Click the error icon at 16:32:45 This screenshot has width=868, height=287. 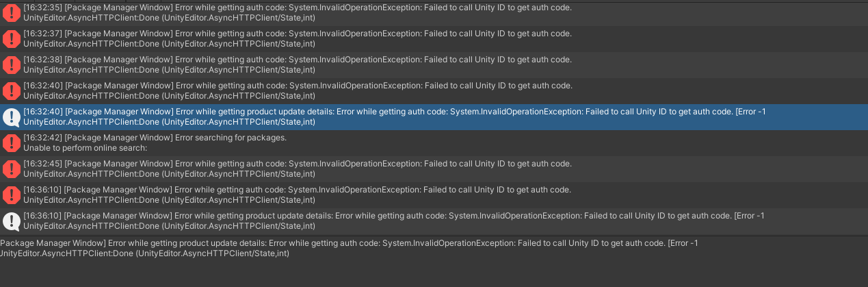tap(11, 169)
